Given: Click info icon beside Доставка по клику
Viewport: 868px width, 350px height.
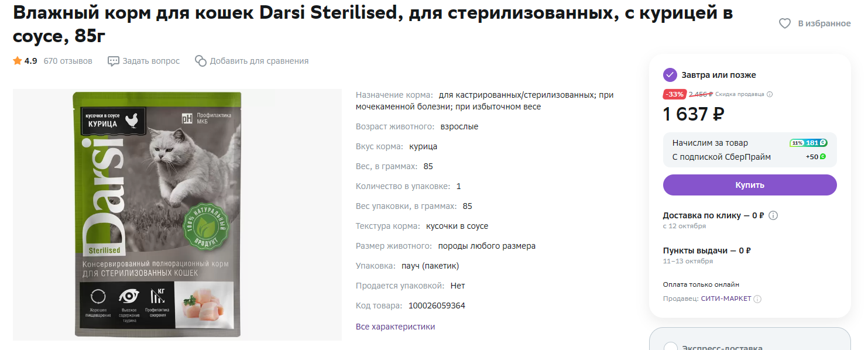Looking at the screenshot, I should [x=773, y=215].
